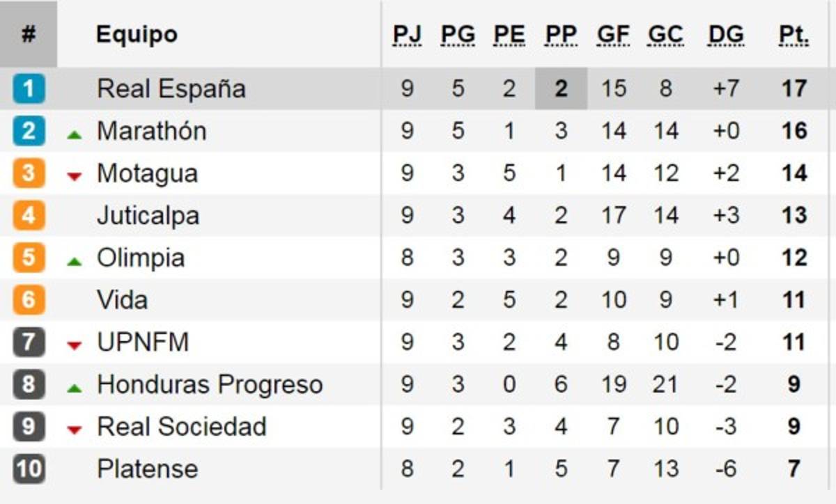Open the Real España team link

171,89
